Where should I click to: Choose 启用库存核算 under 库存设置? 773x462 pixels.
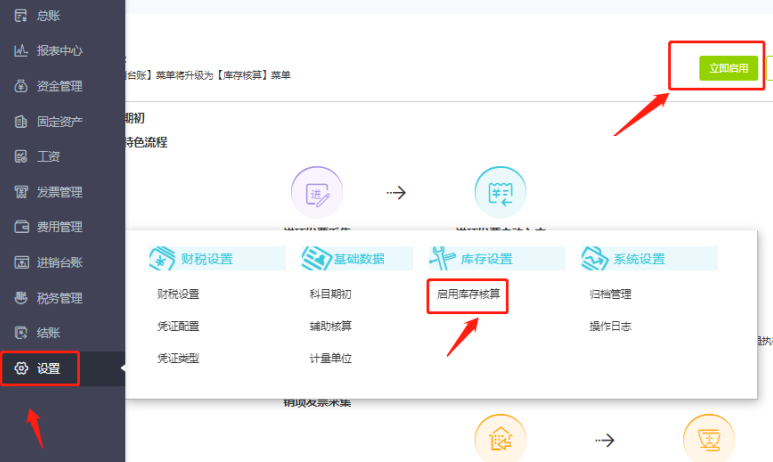click(x=468, y=294)
